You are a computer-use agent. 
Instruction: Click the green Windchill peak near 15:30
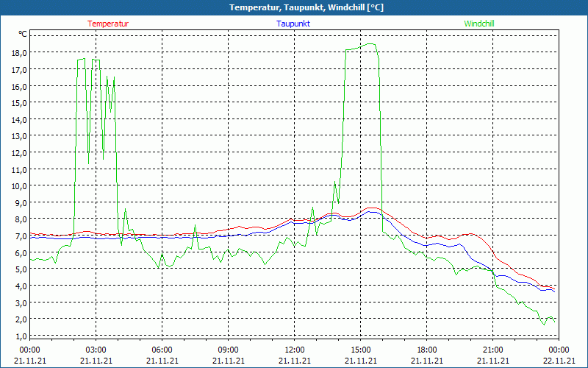point(370,44)
